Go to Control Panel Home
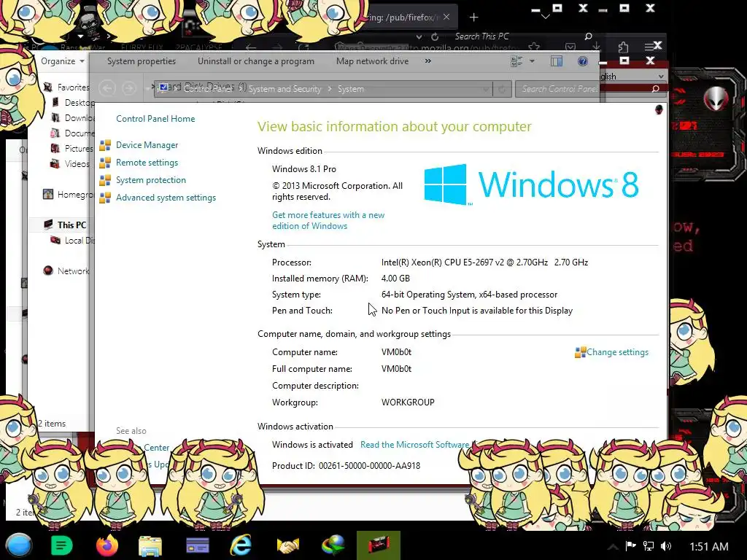Screen dimensions: 747x560 tap(155, 119)
